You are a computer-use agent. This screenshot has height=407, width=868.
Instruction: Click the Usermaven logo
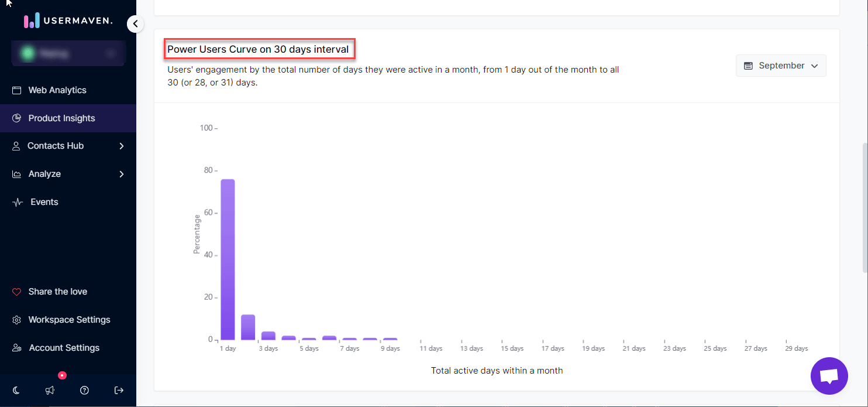68,22
